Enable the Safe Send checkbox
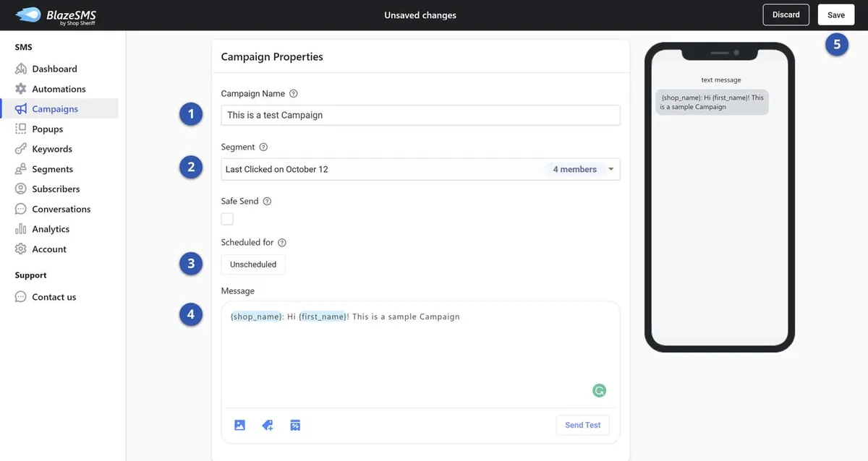 pos(226,218)
